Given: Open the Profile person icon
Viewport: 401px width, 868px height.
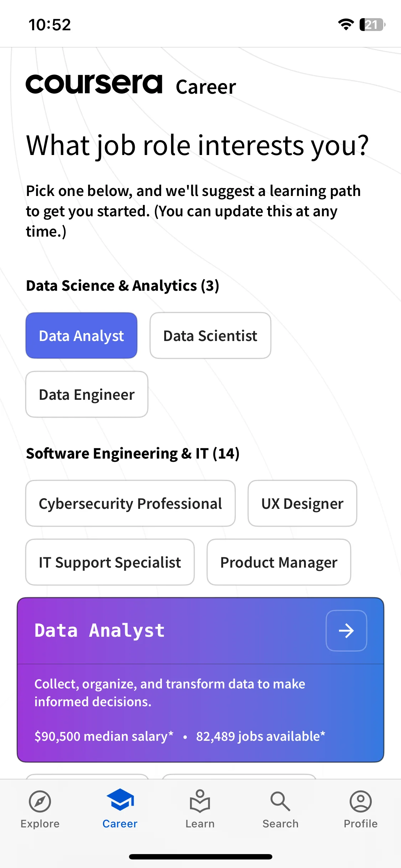Looking at the screenshot, I should click(361, 802).
